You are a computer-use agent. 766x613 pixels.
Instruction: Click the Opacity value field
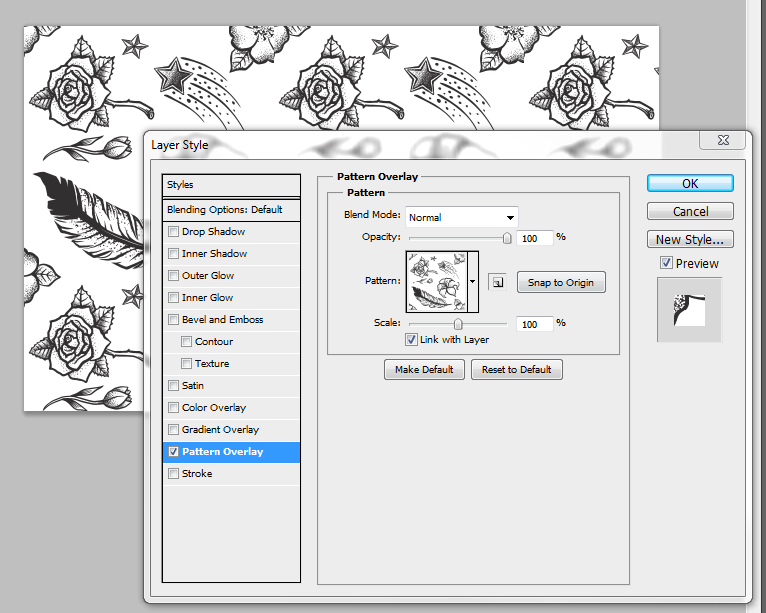coord(534,238)
